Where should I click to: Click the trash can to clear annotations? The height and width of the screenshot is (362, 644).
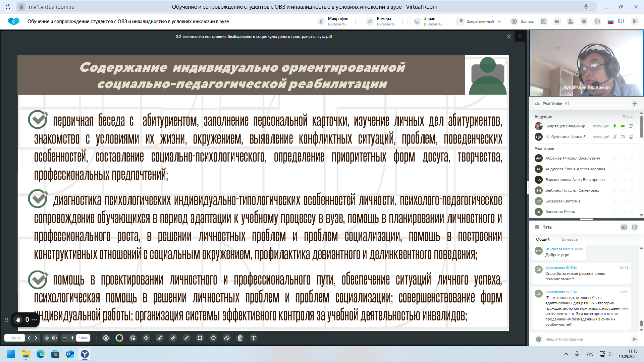(240, 338)
